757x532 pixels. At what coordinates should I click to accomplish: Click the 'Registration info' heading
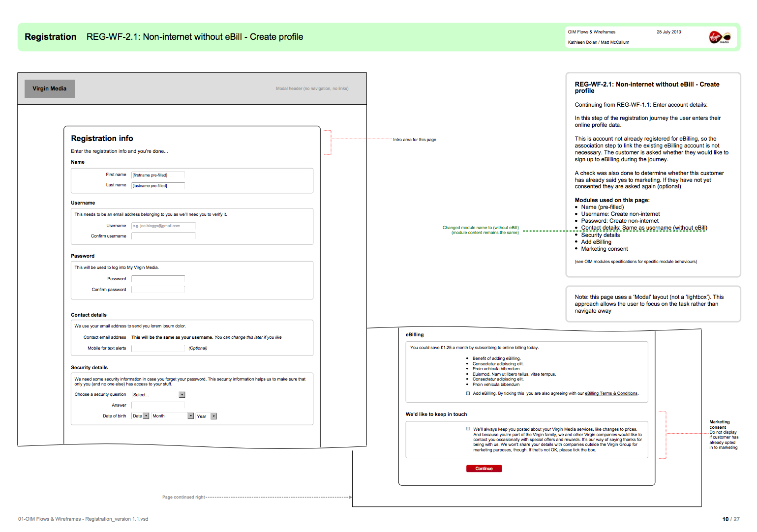pyautogui.click(x=102, y=139)
